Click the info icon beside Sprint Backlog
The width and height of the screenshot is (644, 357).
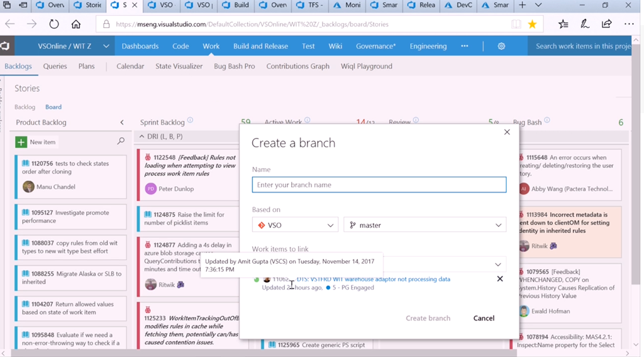pos(191,121)
